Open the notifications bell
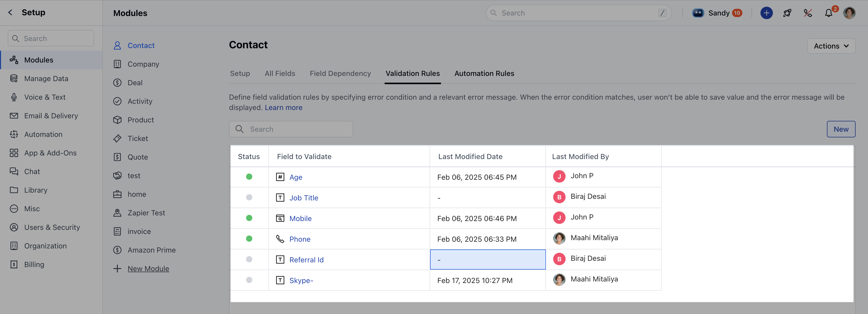 pyautogui.click(x=828, y=13)
